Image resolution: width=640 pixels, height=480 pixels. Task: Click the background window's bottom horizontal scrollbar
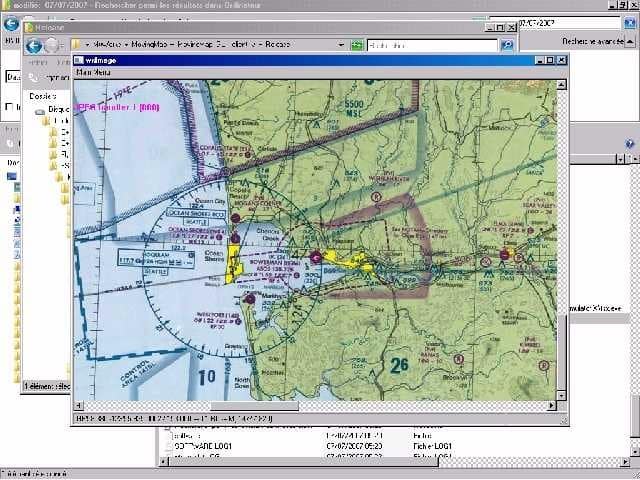300,462
